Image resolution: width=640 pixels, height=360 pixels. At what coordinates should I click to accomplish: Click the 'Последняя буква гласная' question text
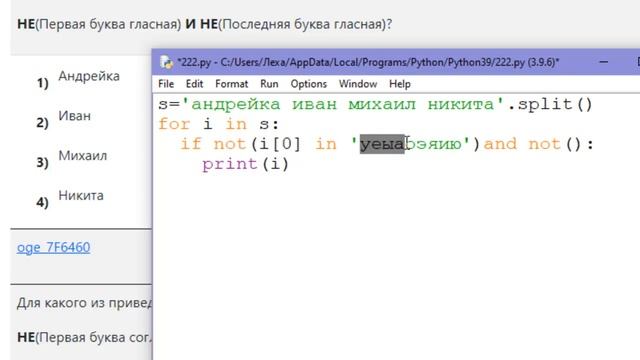coord(302,24)
